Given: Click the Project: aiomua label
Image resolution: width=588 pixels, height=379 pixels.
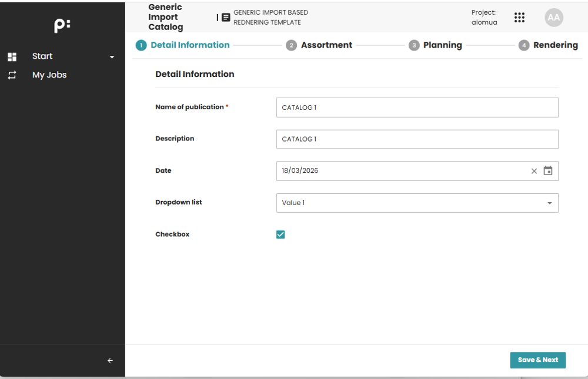Looking at the screenshot, I should click(484, 17).
